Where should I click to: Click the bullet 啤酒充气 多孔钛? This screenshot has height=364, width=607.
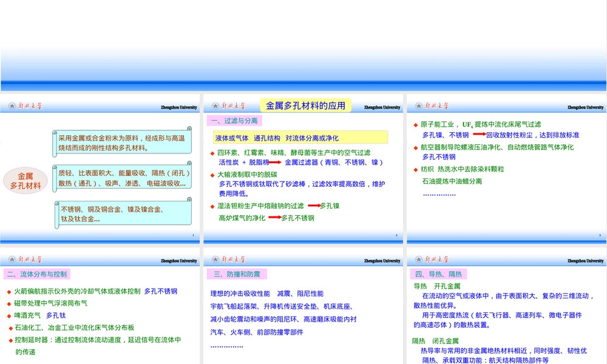point(40,315)
